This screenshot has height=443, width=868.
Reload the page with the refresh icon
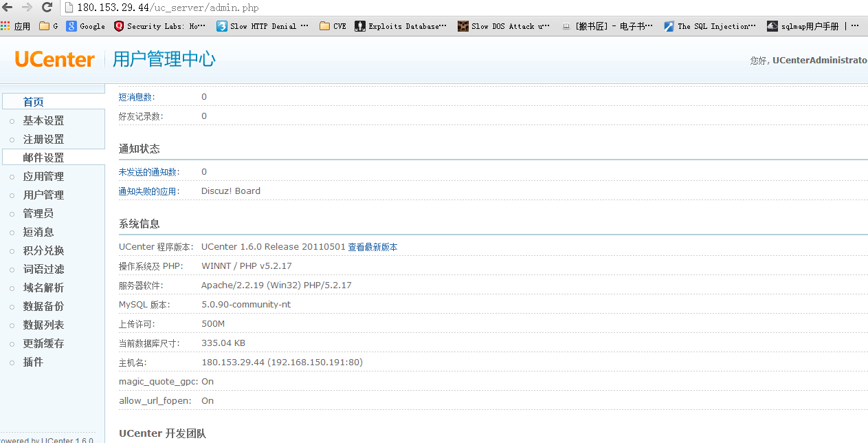point(47,8)
